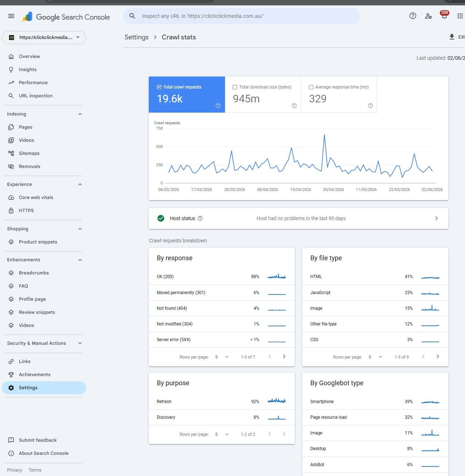Click the Removals icon in sidebar

click(11, 167)
